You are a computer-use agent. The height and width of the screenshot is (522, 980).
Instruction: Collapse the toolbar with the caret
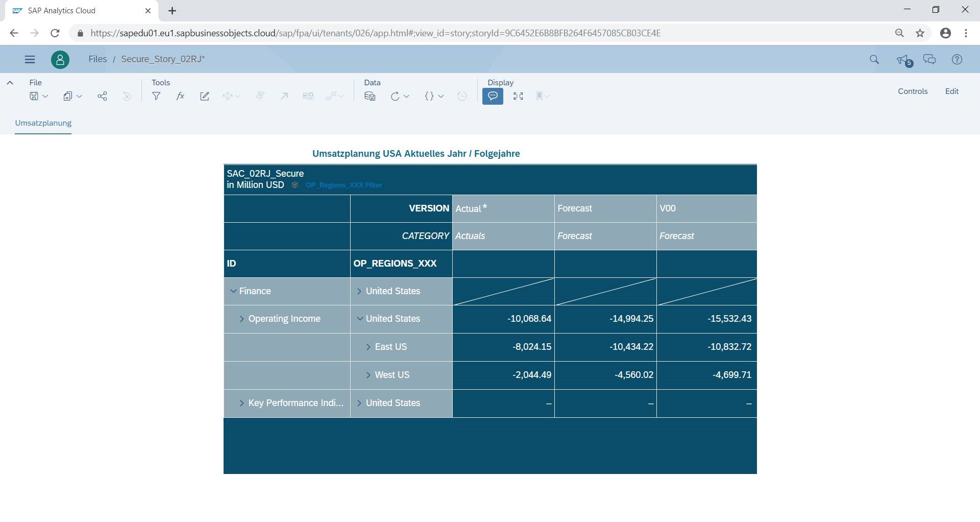[x=10, y=83]
